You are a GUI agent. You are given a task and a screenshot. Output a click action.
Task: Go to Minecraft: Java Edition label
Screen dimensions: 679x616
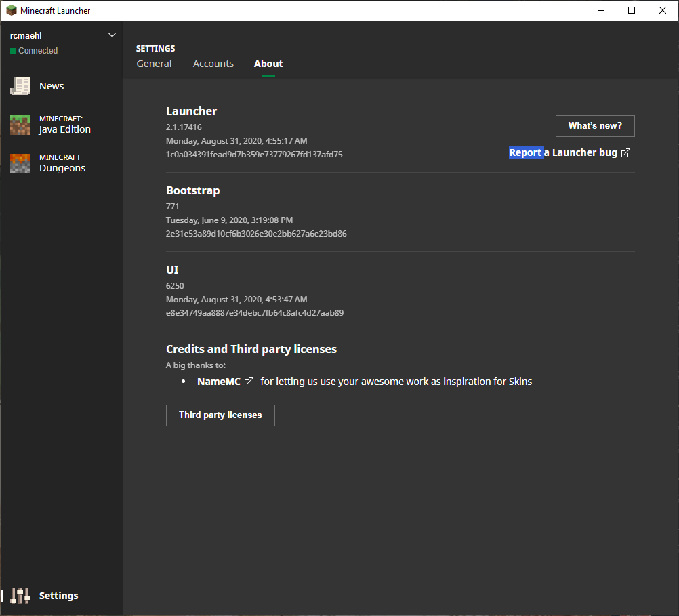click(x=64, y=125)
